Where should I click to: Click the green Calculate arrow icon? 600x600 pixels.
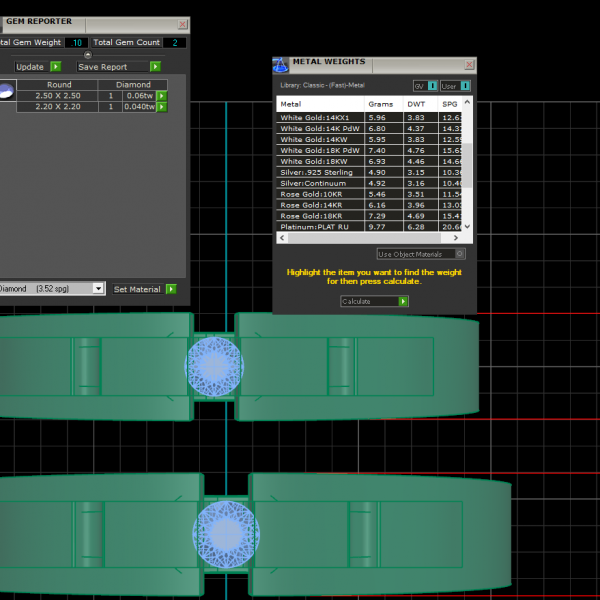(403, 301)
